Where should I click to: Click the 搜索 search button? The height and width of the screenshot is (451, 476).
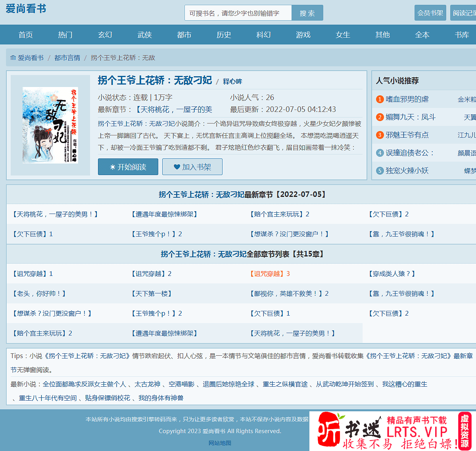(x=307, y=13)
